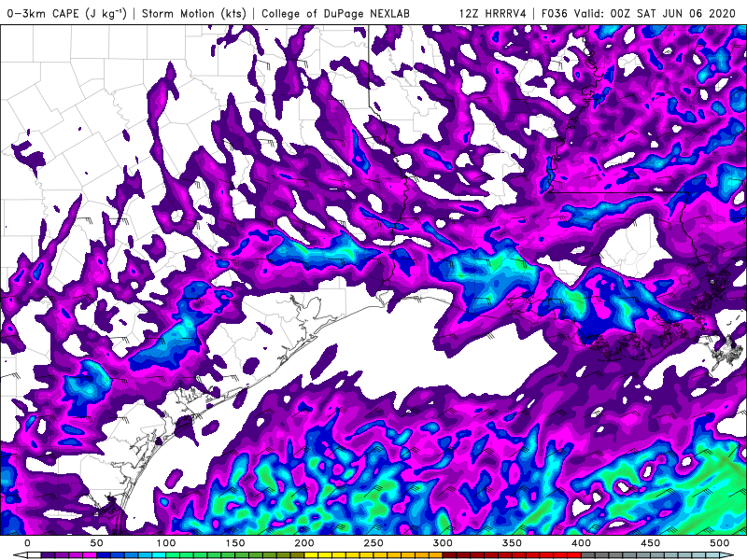Click the left arrow end of the color bar
747x560 pixels.
[x=20, y=555]
